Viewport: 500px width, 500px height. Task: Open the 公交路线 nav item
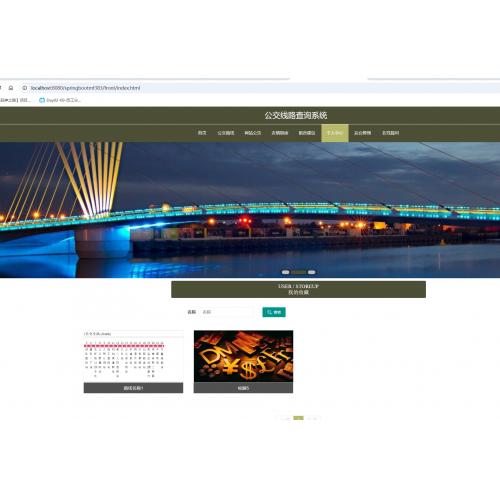pos(226,133)
